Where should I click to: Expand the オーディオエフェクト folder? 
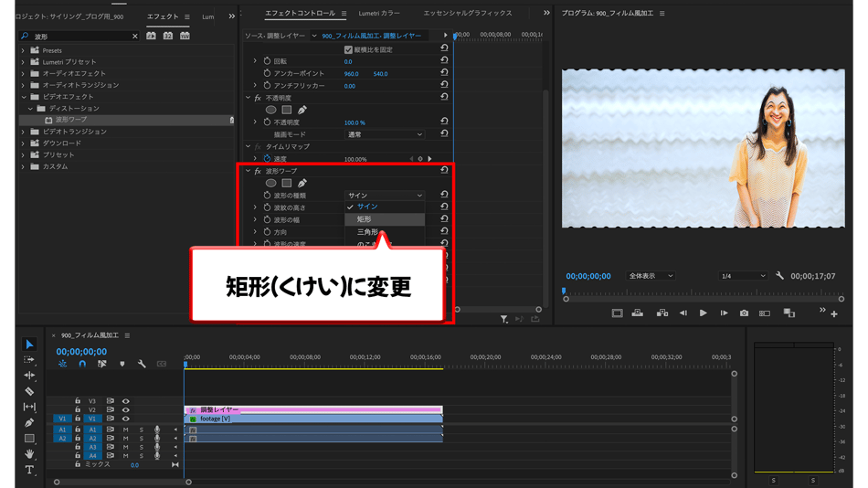pyautogui.click(x=23, y=74)
